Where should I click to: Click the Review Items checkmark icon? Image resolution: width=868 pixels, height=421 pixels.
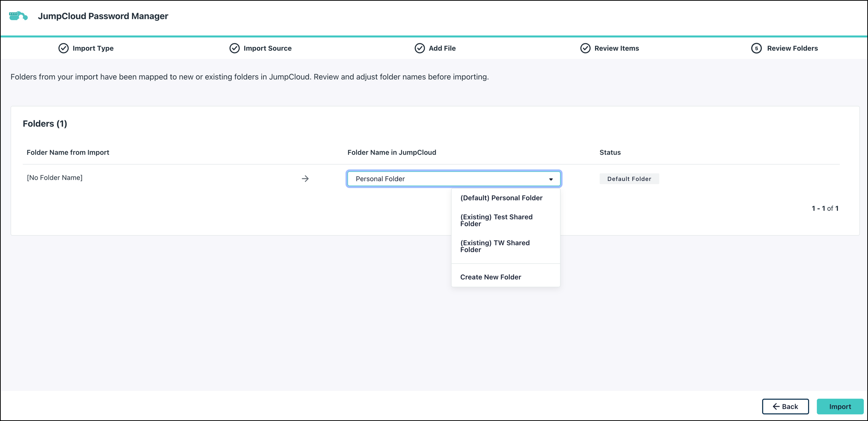click(585, 48)
